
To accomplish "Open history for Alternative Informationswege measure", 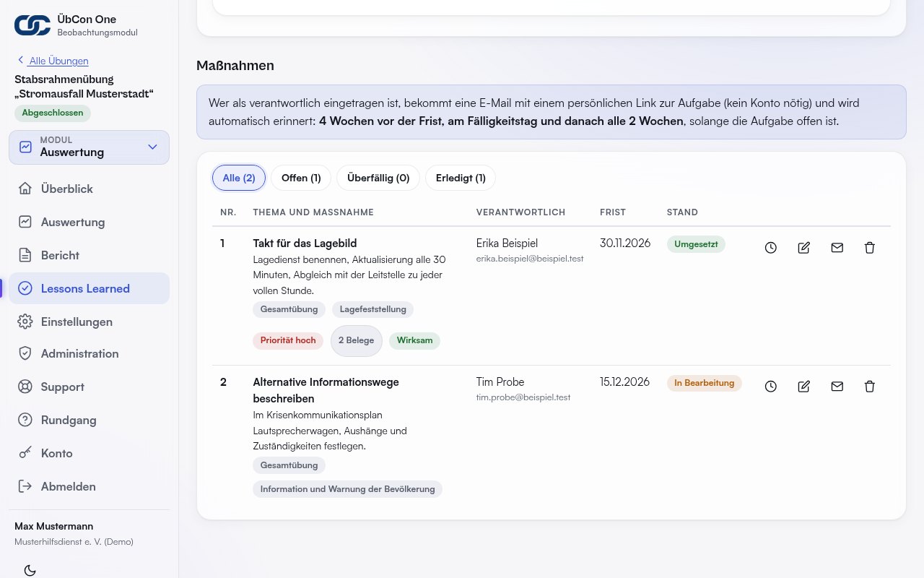I will (771, 387).
